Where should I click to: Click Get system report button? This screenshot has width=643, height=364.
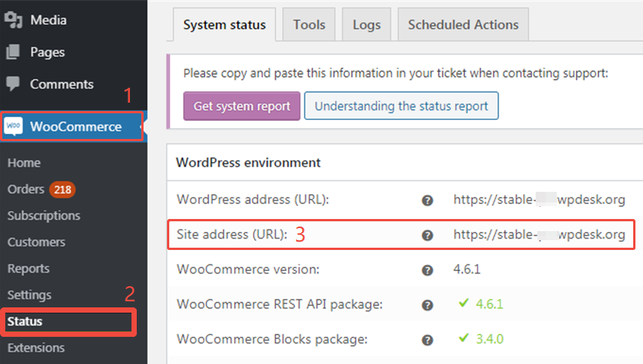pyautogui.click(x=242, y=106)
